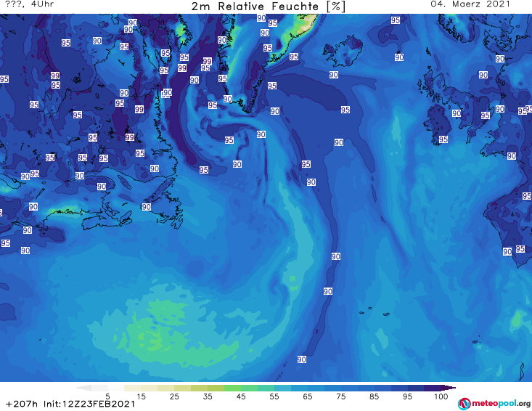532x411 pixels.
Task: Pick the dark purple colorbar arrow tip past 100
Action: (x=449, y=388)
